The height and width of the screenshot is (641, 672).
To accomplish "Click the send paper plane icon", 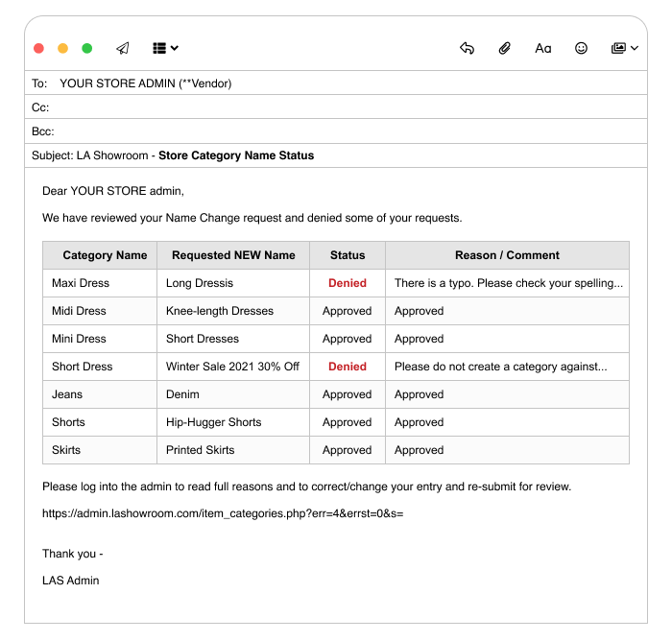I will pos(122,48).
